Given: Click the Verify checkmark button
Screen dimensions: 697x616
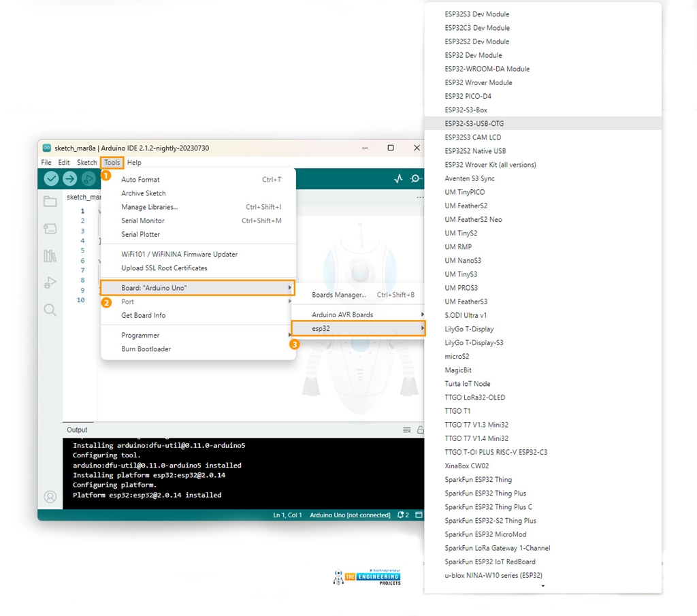Looking at the screenshot, I should [51, 178].
